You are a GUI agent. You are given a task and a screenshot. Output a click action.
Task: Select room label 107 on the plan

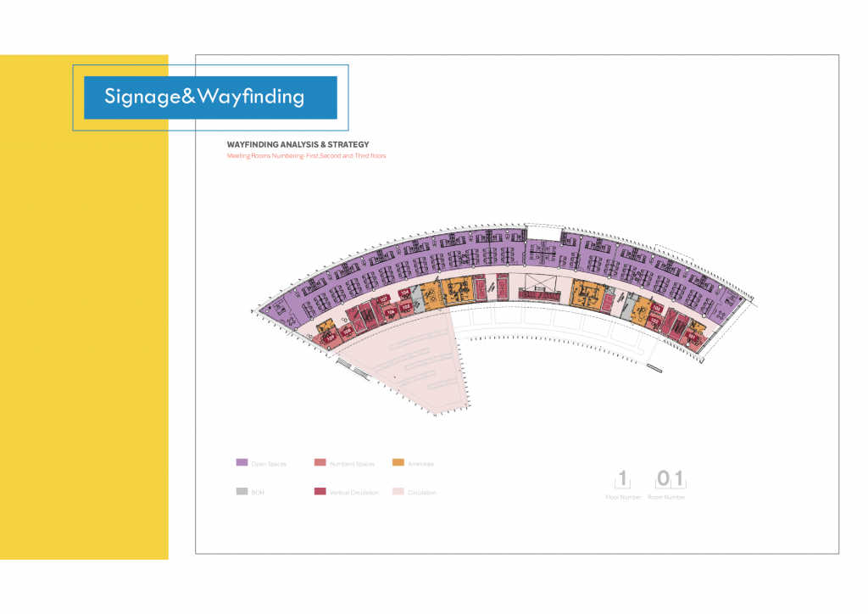pos(383,299)
